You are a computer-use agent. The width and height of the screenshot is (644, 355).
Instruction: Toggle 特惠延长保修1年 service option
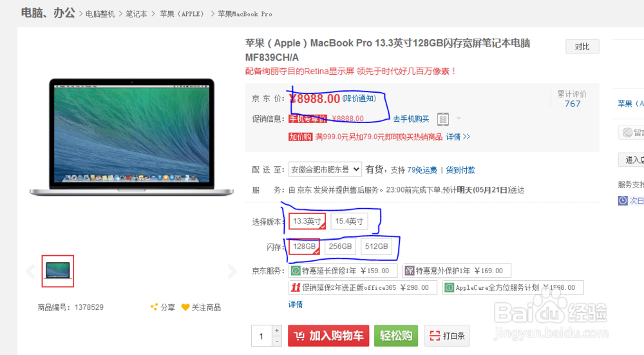(x=343, y=271)
